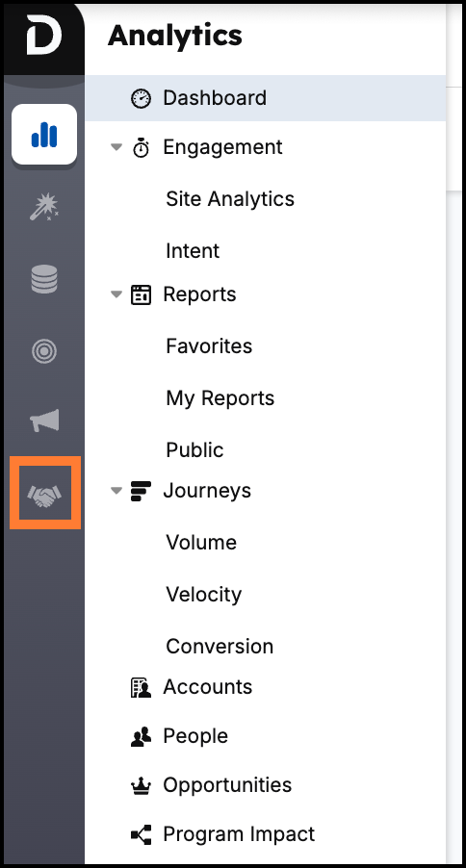Viewport: 466px width, 868px height.
Task: Open Intent under Engagement
Action: coord(193,251)
